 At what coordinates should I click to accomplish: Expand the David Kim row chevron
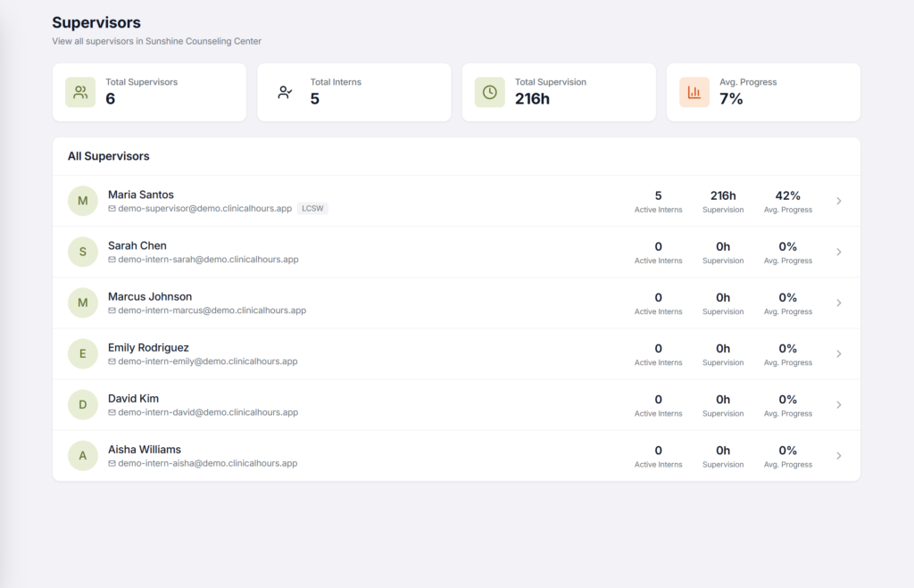(838, 404)
